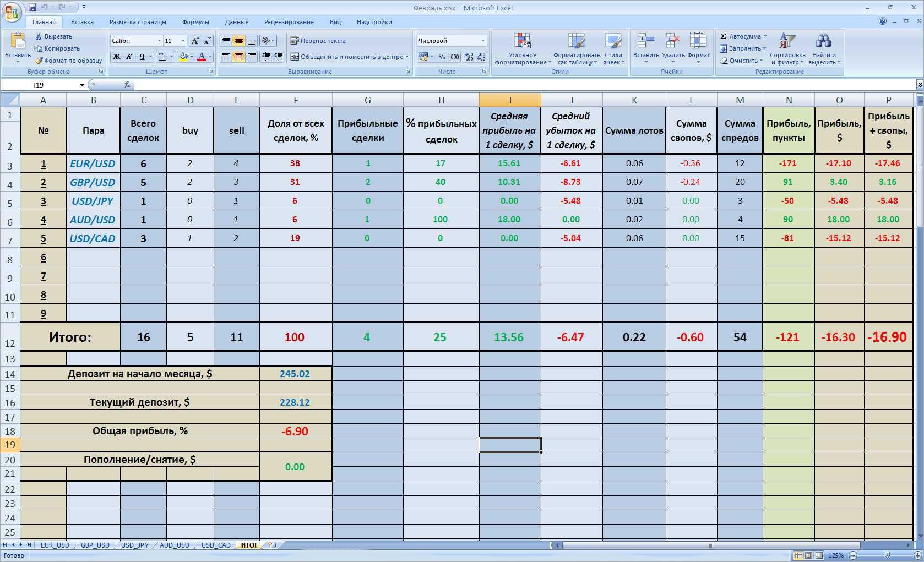
Task: Expand the Числовой number format dropdown
Action: pos(483,41)
